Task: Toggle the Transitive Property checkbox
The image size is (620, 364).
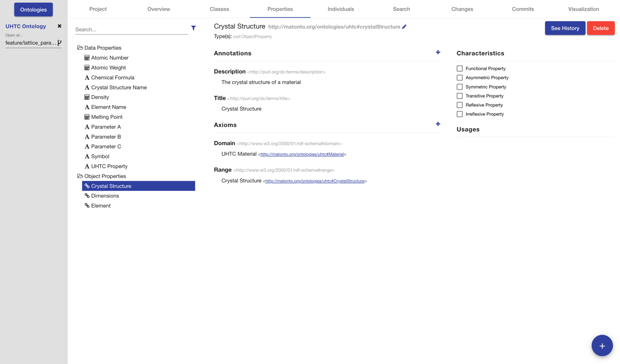Action: pos(460,96)
